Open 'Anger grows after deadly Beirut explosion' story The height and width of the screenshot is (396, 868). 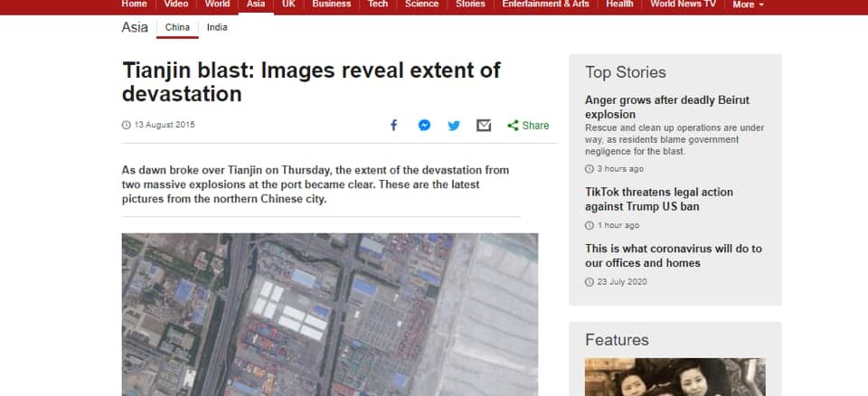(667, 108)
